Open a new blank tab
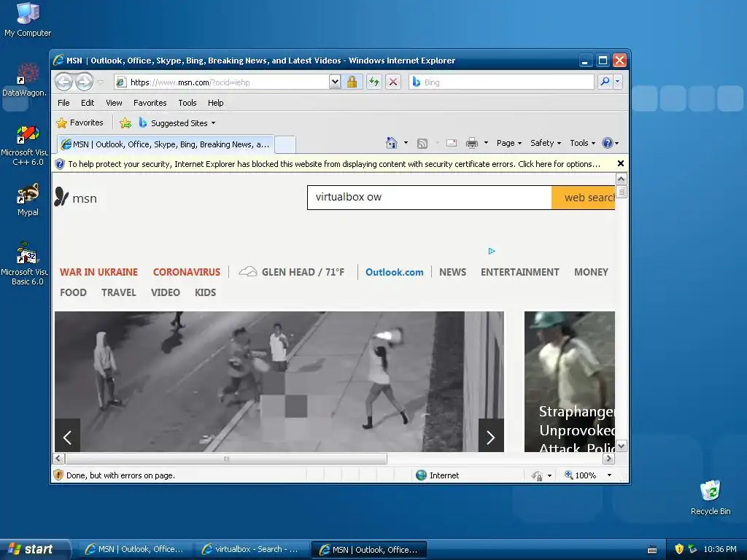The height and width of the screenshot is (560, 747). (x=285, y=145)
